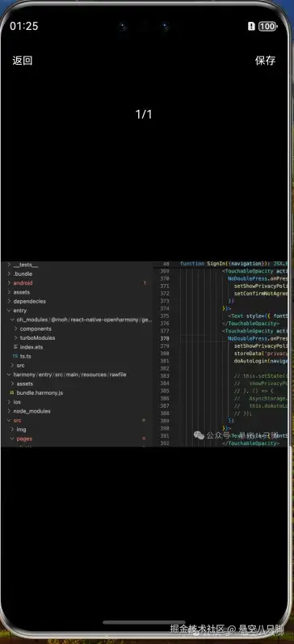
Task: Click the TS icon of ts.ts
Action: point(15,356)
